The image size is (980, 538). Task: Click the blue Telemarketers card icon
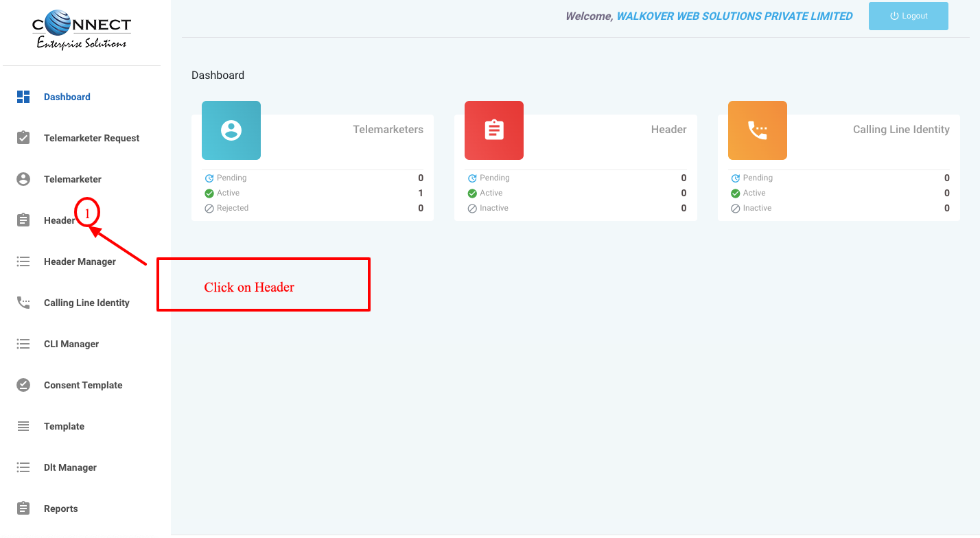tap(231, 130)
